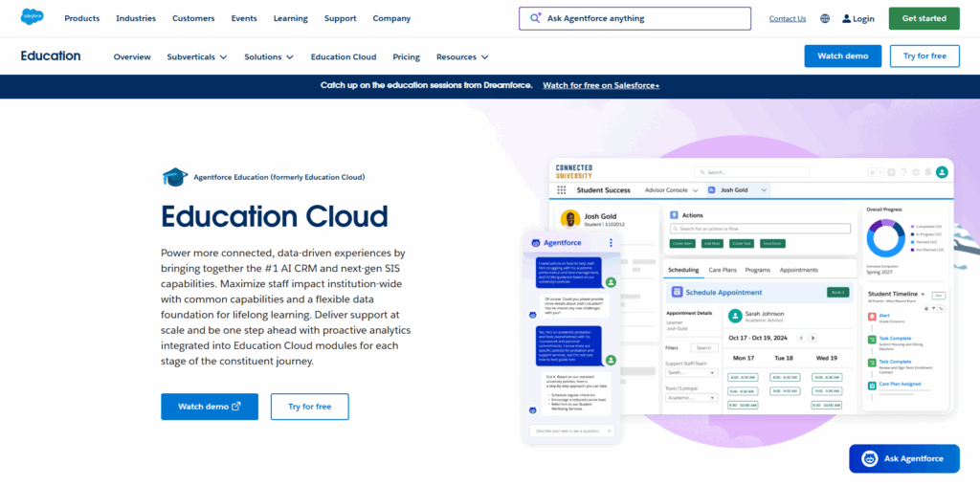Image resolution: width=980 pixels, height=486 pixels.
Task: Open the setup gear icon in demo
Action: 916,172
